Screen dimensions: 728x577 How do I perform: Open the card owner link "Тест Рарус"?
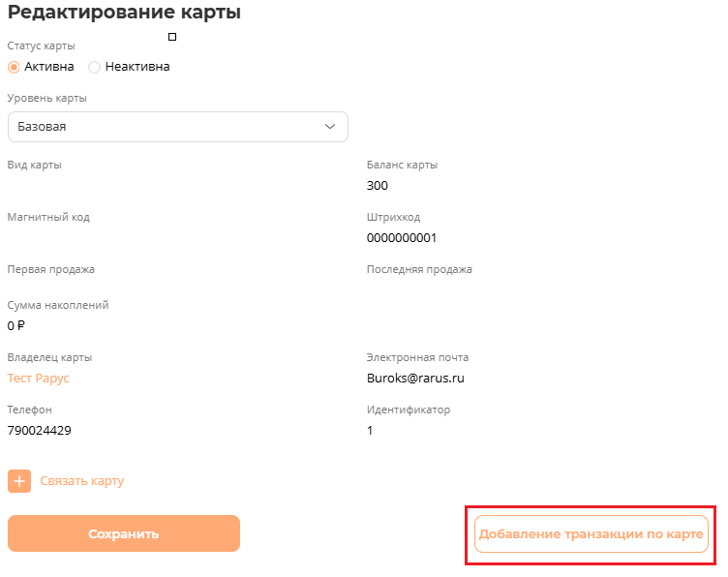[39, 378]
